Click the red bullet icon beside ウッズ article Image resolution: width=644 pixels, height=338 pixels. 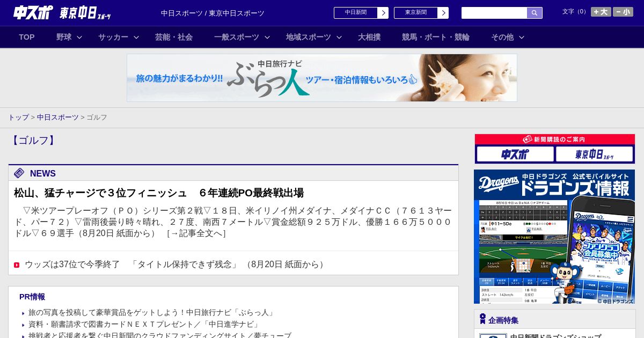click(17, 265)
